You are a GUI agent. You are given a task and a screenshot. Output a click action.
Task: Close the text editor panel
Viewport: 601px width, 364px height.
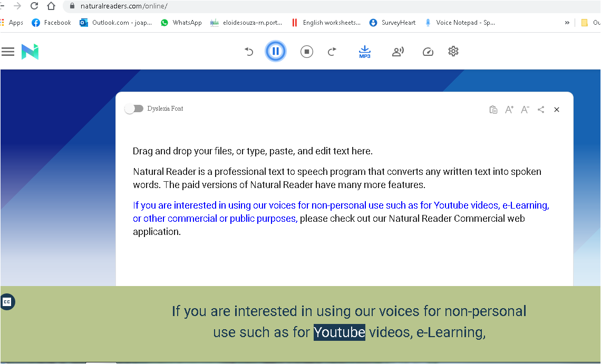pos(557,110)
